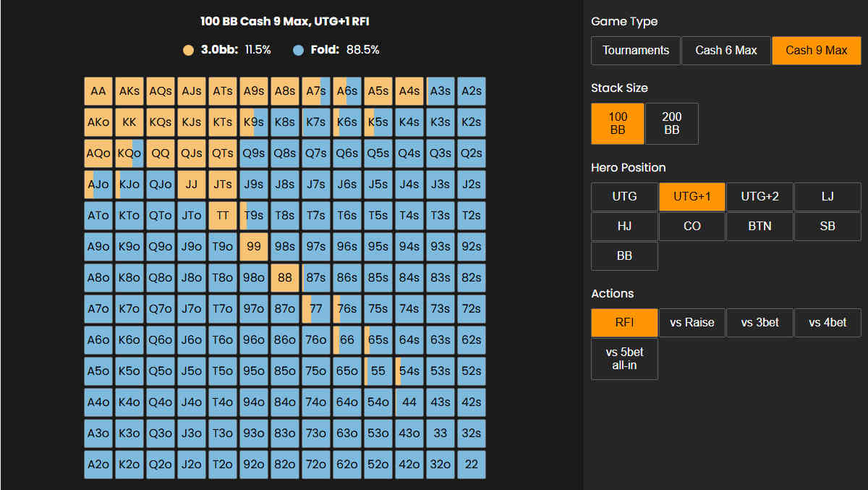Image resolution: width=868 pixels, height=490 pixels.
Task: Switch to the vs 3bet action
Action: (x=759, y=322)
